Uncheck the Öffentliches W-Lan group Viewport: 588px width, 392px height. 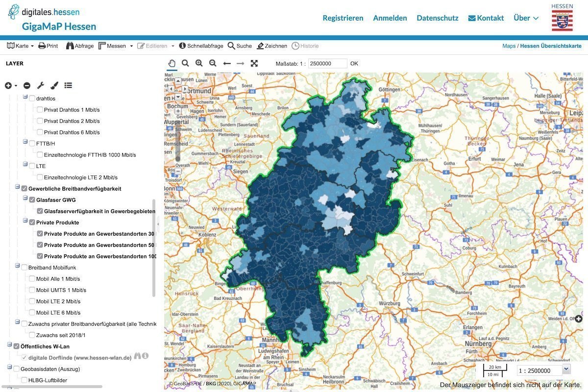tap(16, 346)
